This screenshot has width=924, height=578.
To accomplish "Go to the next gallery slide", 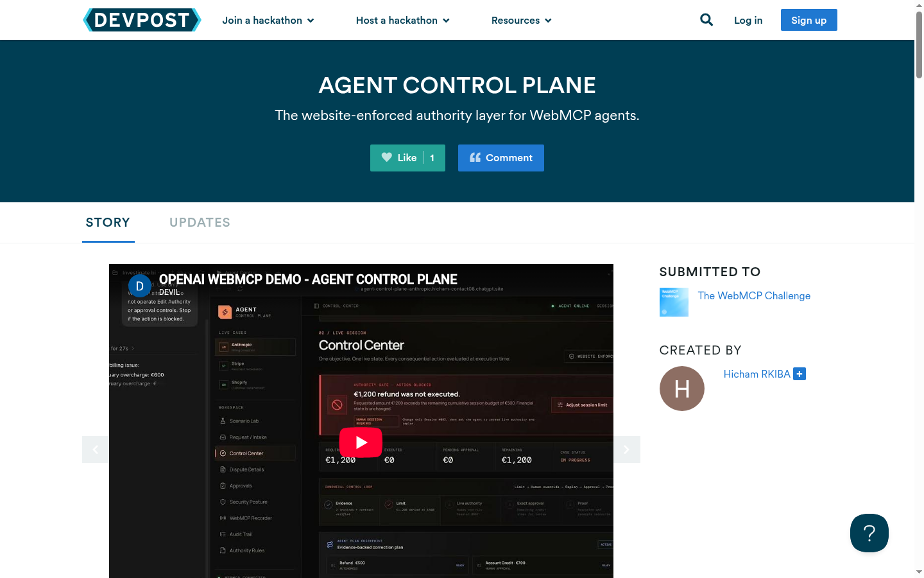I will click(x=627, y=450).
